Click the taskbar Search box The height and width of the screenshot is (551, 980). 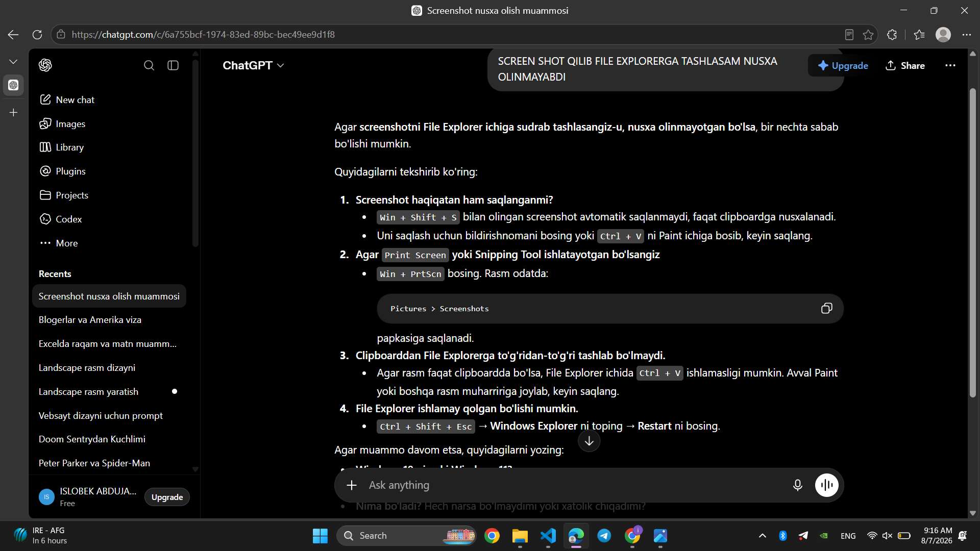[x=406, y=536]
